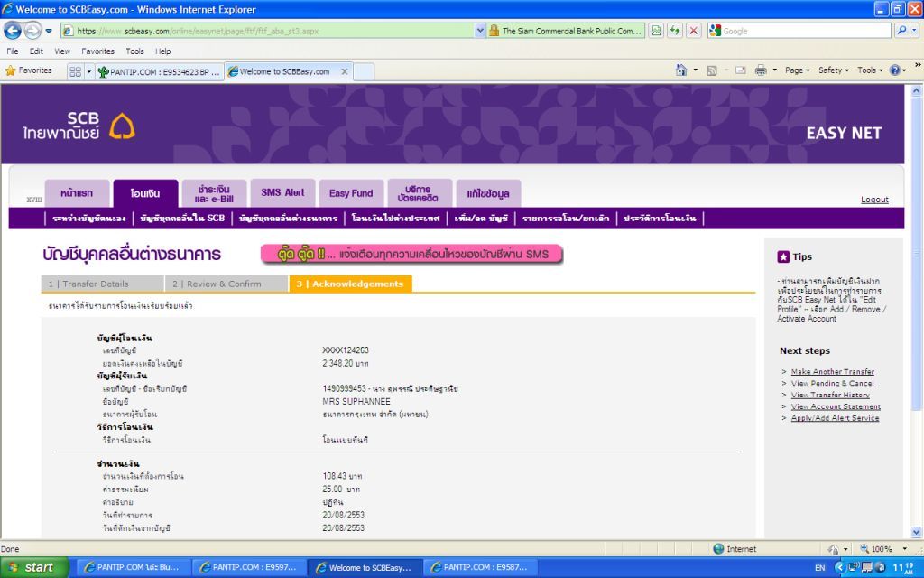Click โอนเงินไปต่างประเทศ submenu item
The width and height of the screenshot is (924, 578).
point(395,219)
